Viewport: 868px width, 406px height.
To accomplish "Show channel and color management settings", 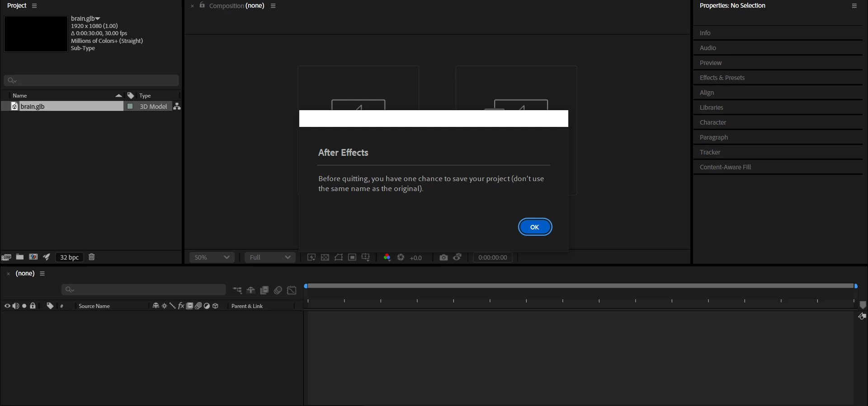I will point(387,257).
